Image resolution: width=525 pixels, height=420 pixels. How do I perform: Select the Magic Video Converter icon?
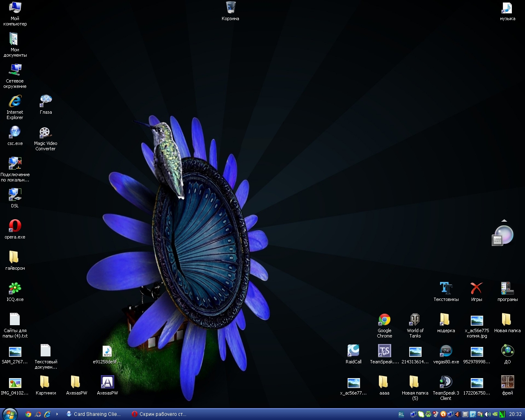tap(45, 133)
